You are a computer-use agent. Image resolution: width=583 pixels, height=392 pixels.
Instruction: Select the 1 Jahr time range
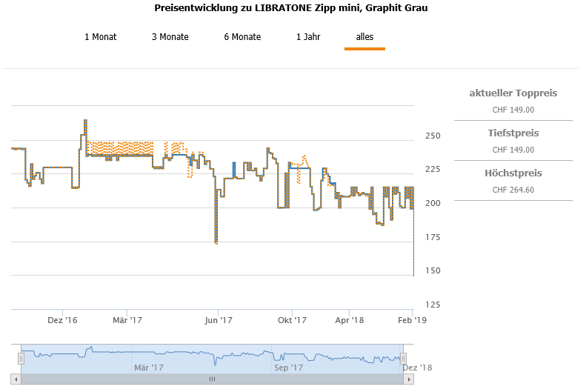[x=308, y=37]
